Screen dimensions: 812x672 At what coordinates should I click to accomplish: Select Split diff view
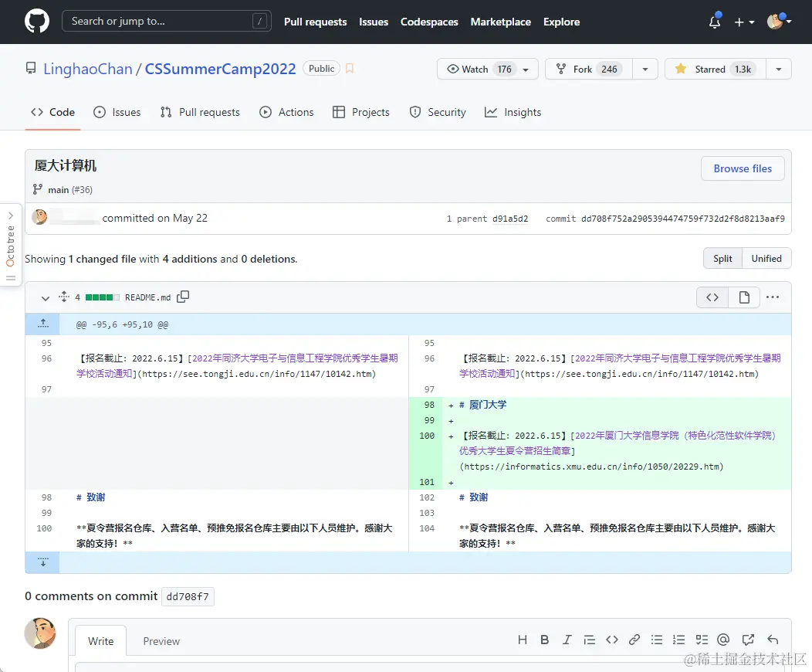(x=722, y=259)
